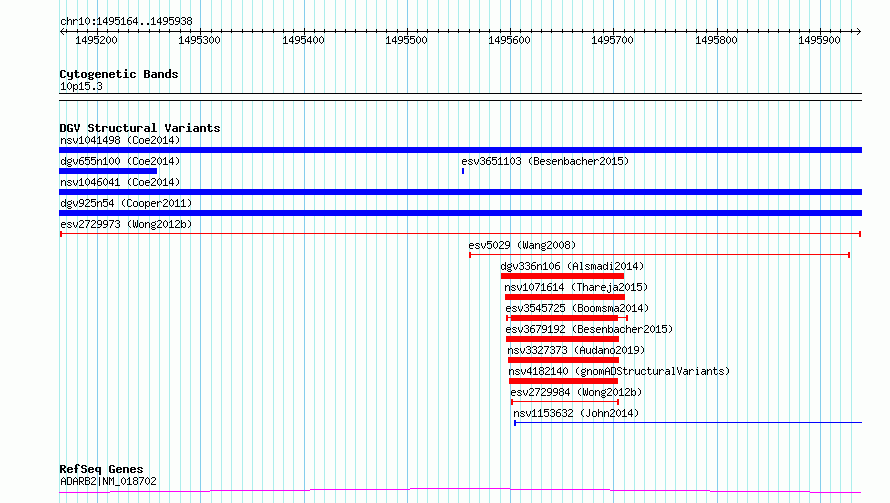
Task: Click the red bar under esv3679192
Action: [x=562, y=339]
